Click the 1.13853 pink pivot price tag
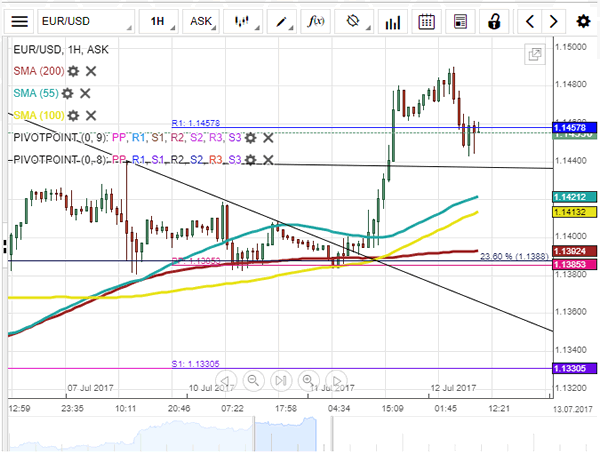Screen dimensions: 600x455 tap(575, 264)
